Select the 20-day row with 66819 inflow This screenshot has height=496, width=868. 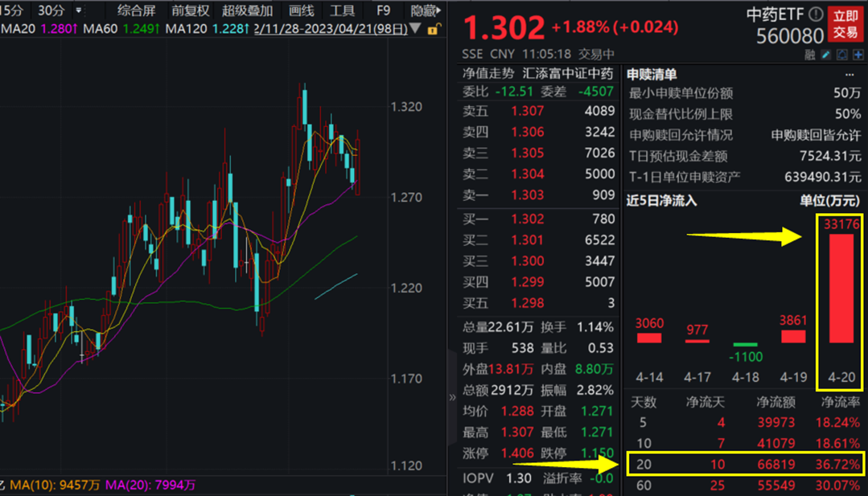[x=745, y=465]
